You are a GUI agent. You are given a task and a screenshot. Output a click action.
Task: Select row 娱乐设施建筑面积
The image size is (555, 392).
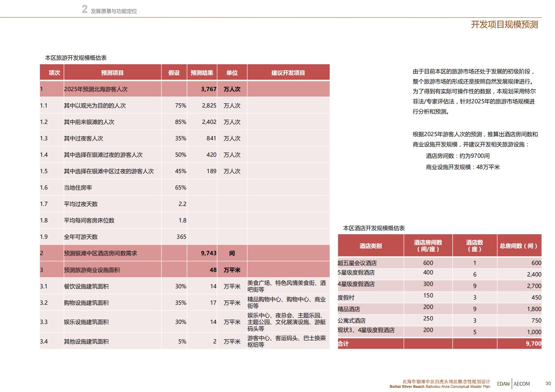185,322
